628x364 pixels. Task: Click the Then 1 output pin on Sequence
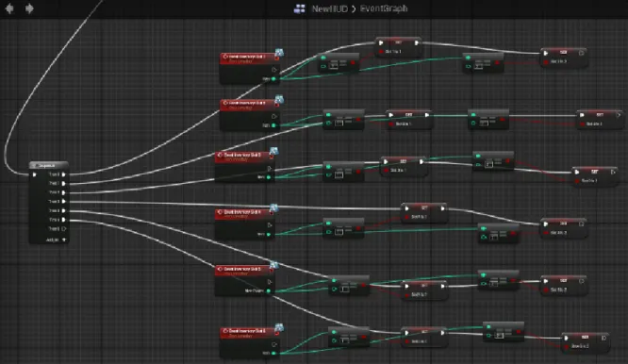point(63,183)
